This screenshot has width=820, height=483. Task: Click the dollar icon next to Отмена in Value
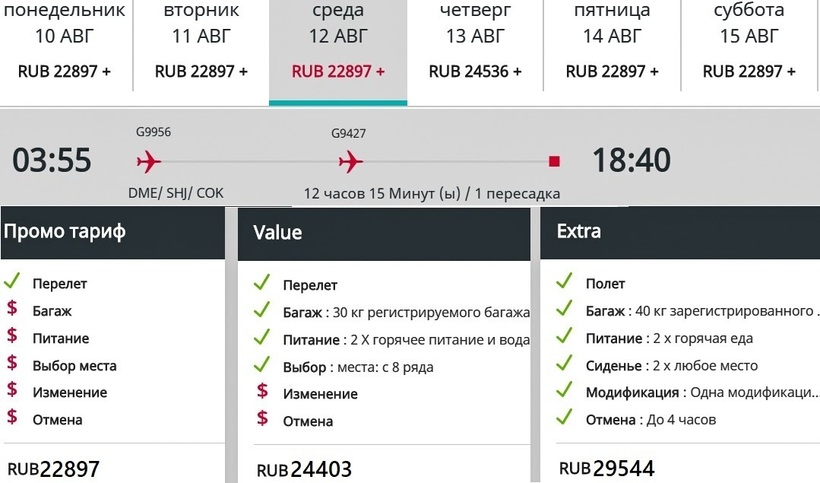click(x=263, y=420)
